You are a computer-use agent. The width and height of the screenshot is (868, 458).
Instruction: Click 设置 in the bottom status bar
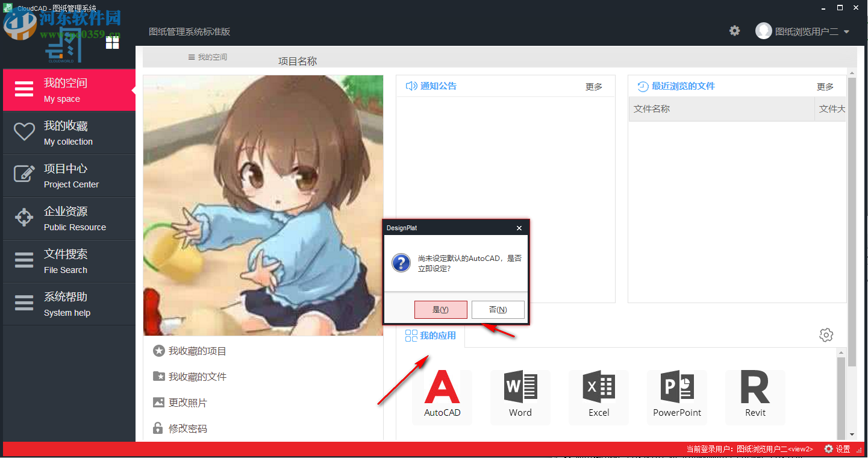coord(838,448)
